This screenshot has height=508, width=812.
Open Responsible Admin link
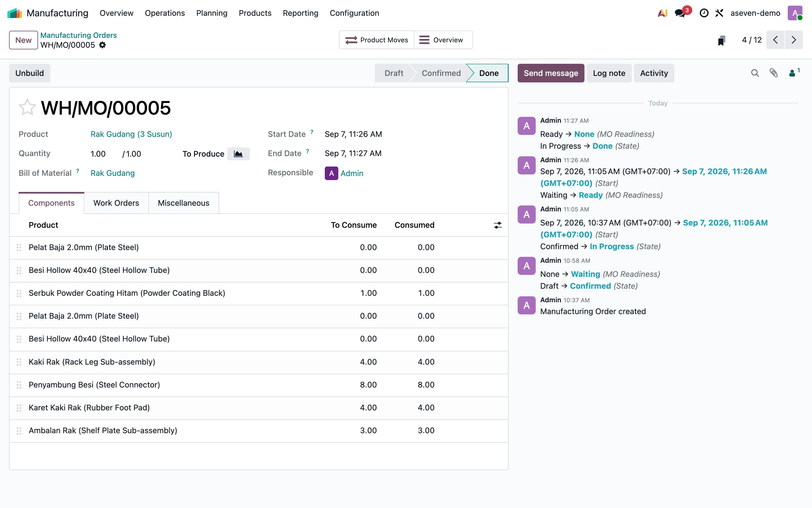[352, 173]
